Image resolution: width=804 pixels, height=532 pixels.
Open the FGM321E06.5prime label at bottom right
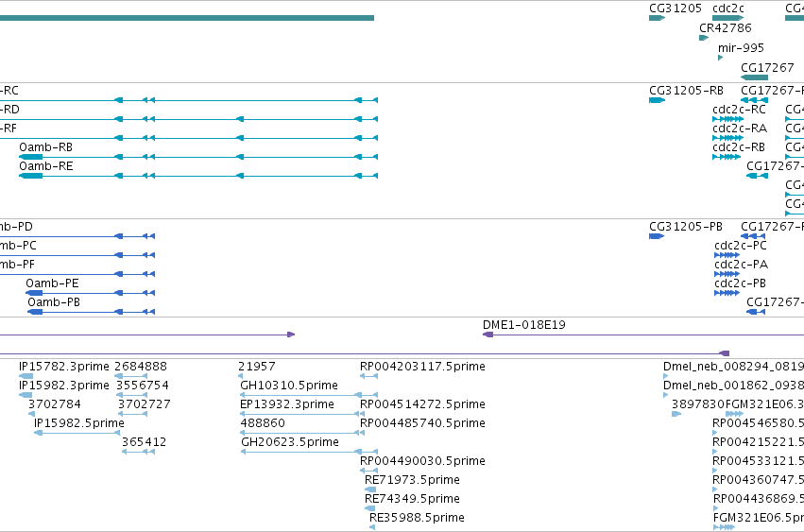coord(759,518)
